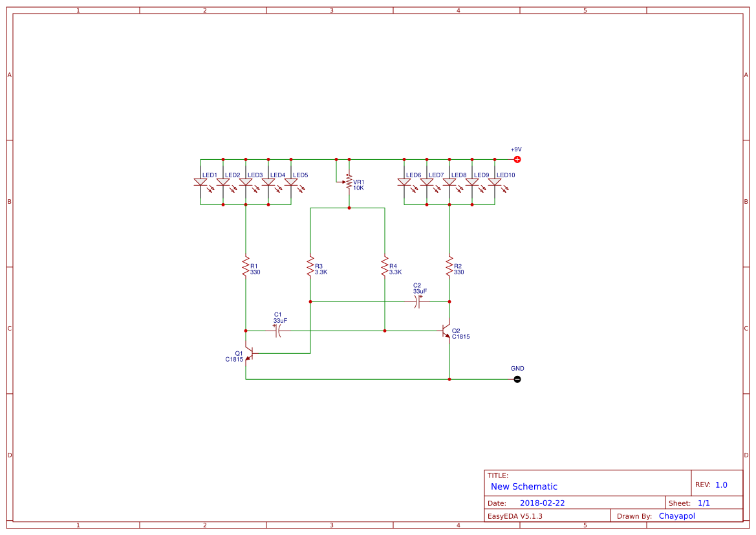Screen dimensions: 756x535
Task: Select the LED10 diode symbol
Action: [x=495, y=183]
